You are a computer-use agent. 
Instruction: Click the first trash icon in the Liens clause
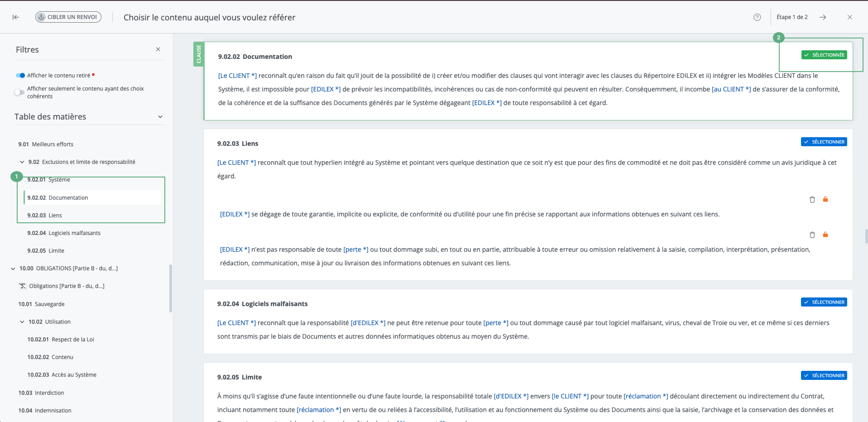[x=812, y=199]
